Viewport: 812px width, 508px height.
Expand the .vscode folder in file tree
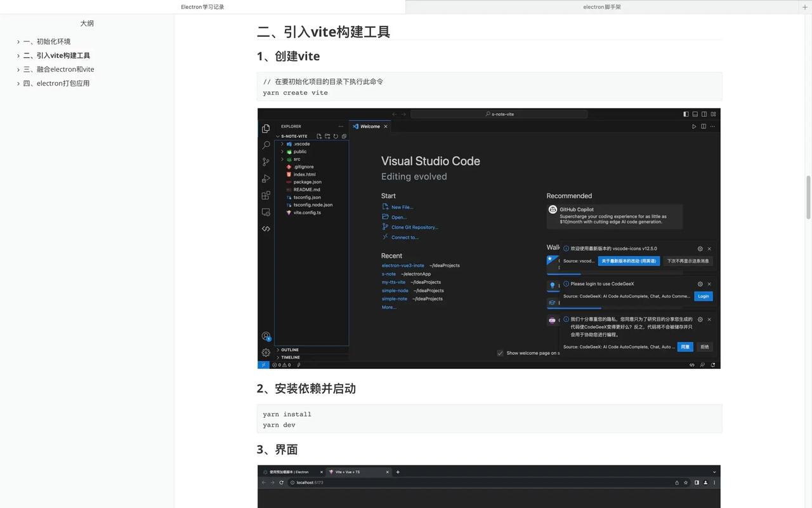(x=282, y=144)
